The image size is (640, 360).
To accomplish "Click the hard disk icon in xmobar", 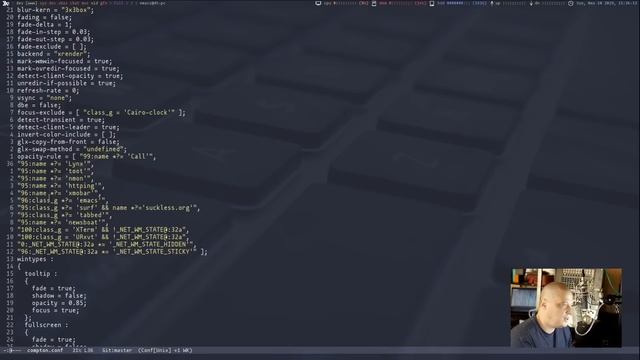I will [x=431, y=3].
